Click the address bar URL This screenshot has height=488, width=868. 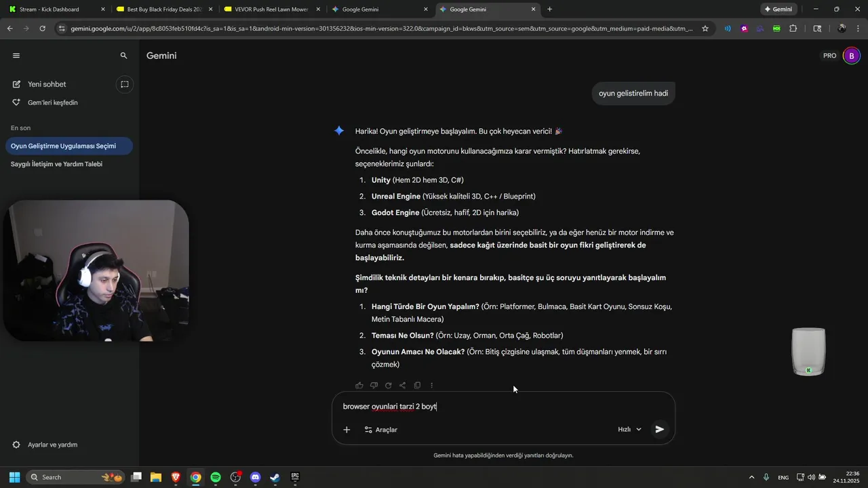(382, 28)
